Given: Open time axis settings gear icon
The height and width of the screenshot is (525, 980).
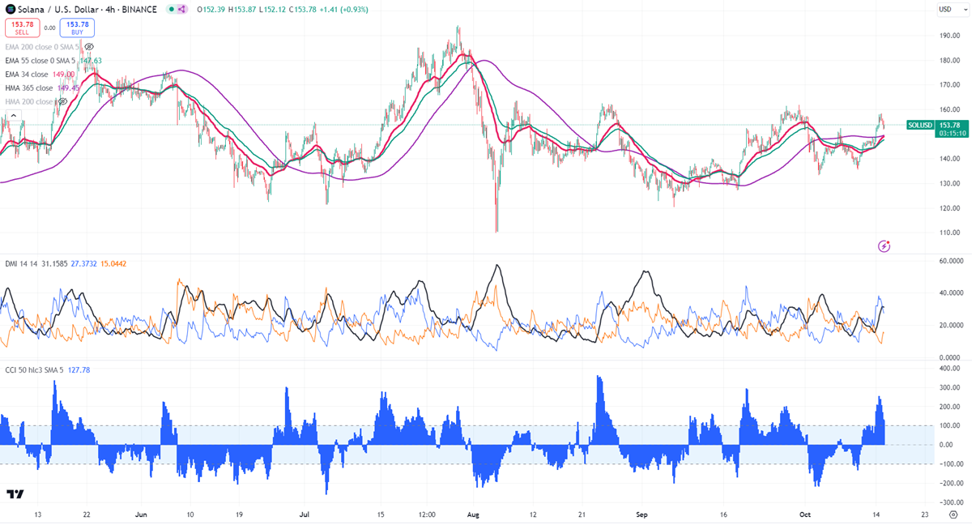Looking at the screenshot, I should point(953,514).
